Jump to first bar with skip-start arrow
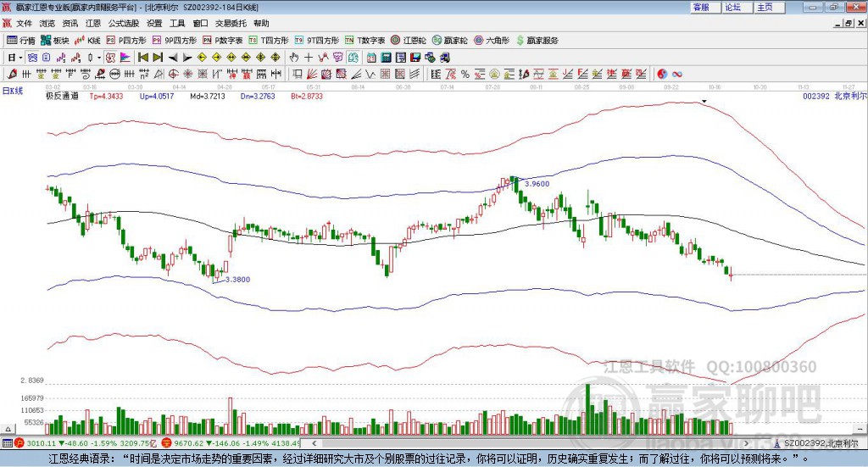The height and width of the screenshot is (467, 868). 142,58
